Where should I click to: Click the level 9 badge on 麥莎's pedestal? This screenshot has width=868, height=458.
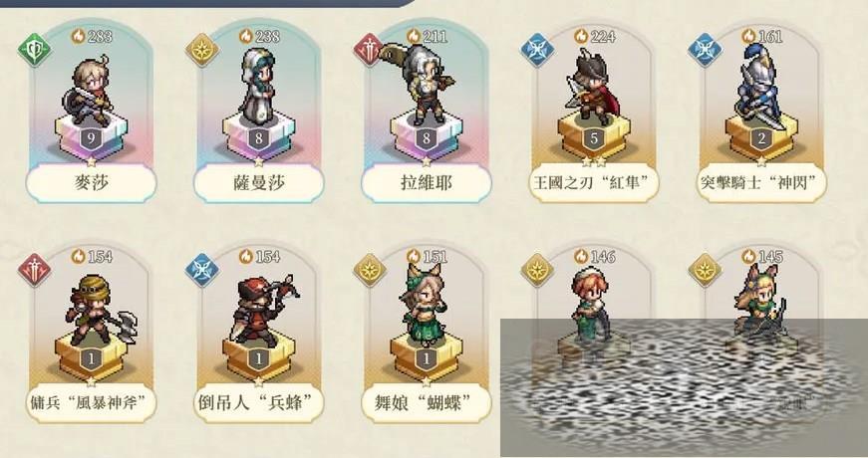pyautogui.click(x=92, y=138)
